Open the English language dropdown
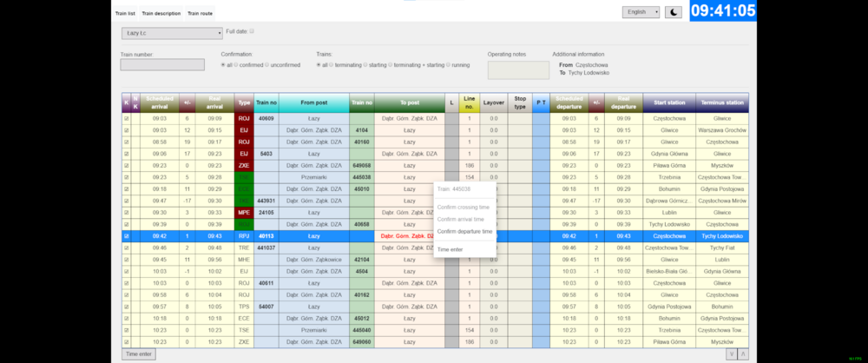 pyautogui.click(x=641, y=12)
